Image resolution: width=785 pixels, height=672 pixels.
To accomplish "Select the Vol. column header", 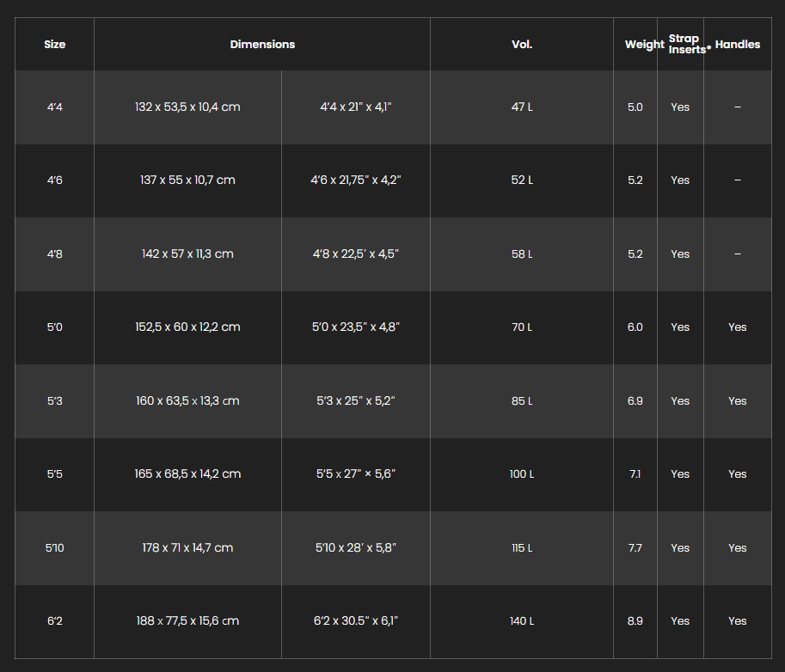I will click(x=522, y=45).
